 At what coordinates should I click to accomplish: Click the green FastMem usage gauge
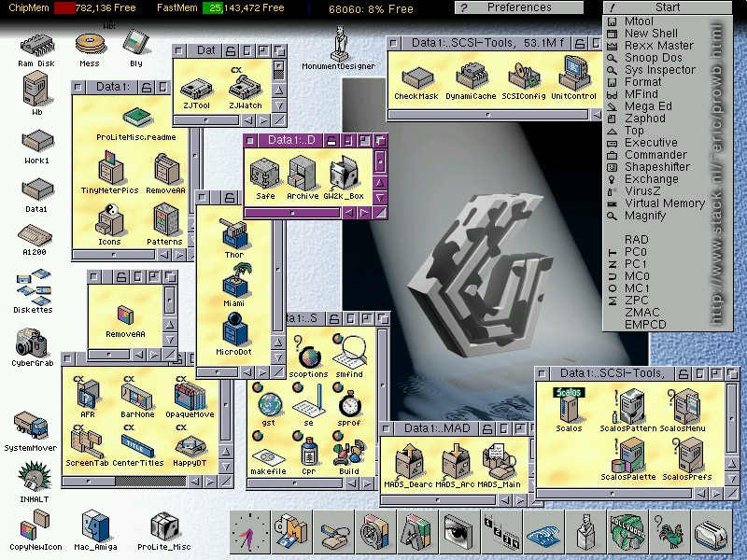click(215, 8)
